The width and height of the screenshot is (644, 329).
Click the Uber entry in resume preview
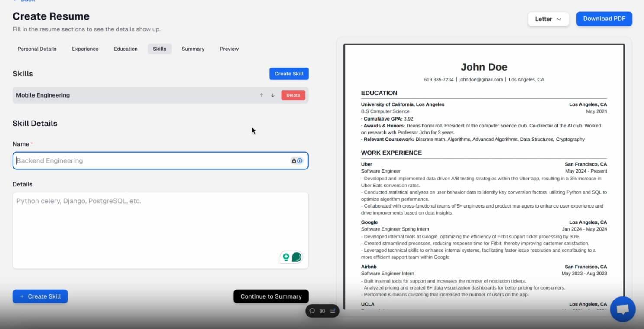click(366, 164)
